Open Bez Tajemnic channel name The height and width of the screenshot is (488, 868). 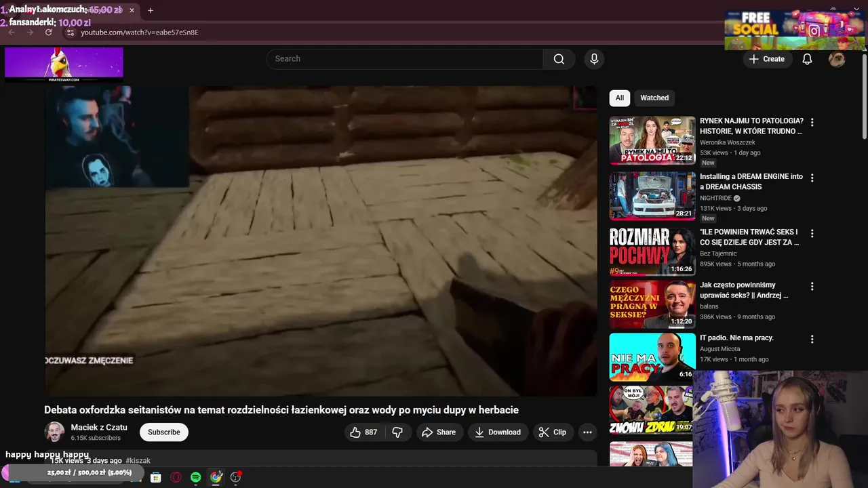pyautogui.click(x=718, y=253)
